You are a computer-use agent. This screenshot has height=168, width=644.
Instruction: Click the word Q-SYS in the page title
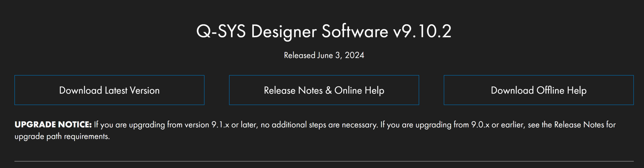coord(221,31)
